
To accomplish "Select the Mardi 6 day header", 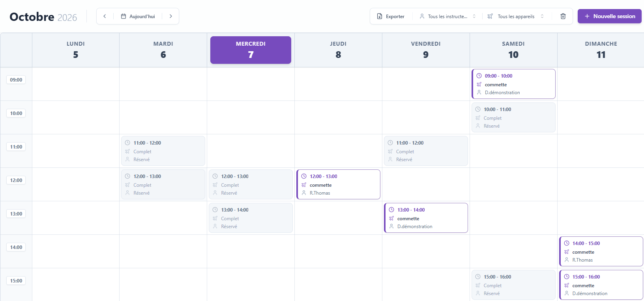I will pos(163,50).
